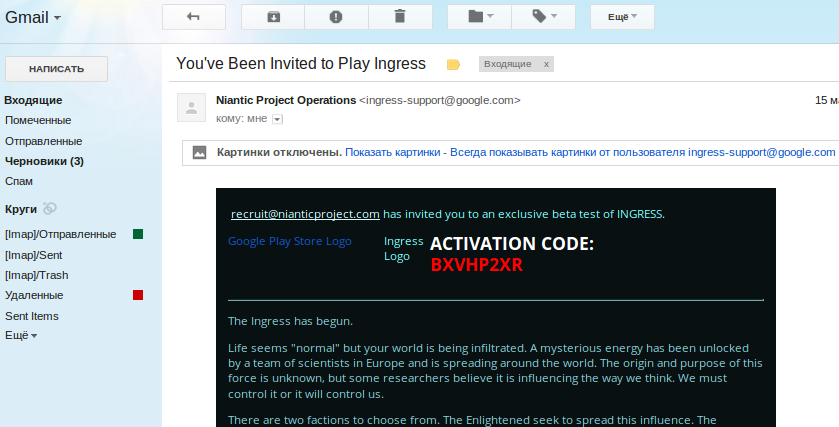839x427 pixels.
Task: Open the Удаленные label
Action: (34, 295)
